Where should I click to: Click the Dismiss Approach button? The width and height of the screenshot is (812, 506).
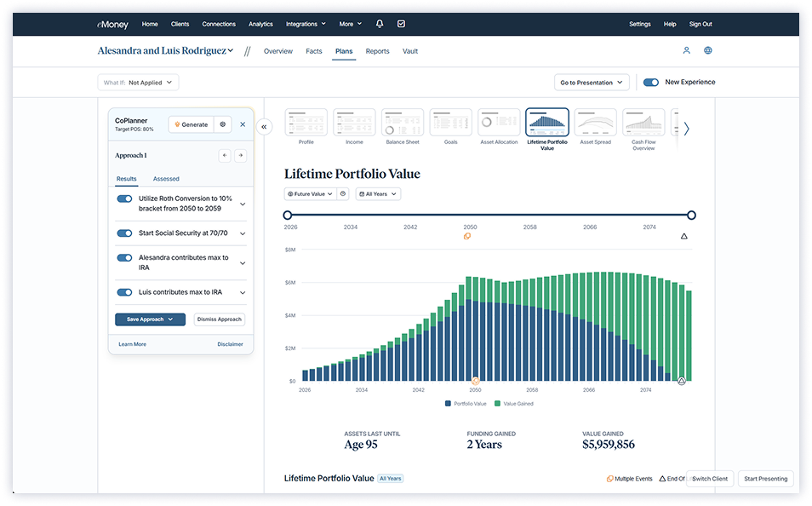coord(220,319)
